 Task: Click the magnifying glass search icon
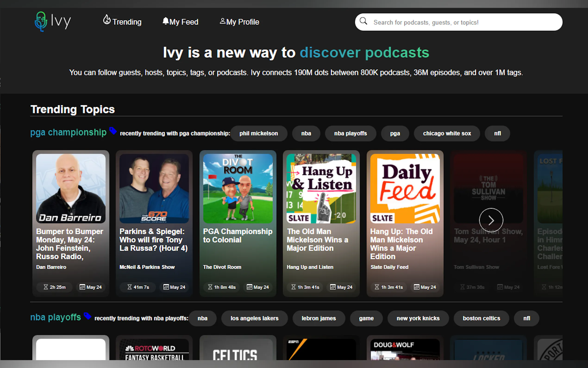pyautogui.click(x=363, y=21)
